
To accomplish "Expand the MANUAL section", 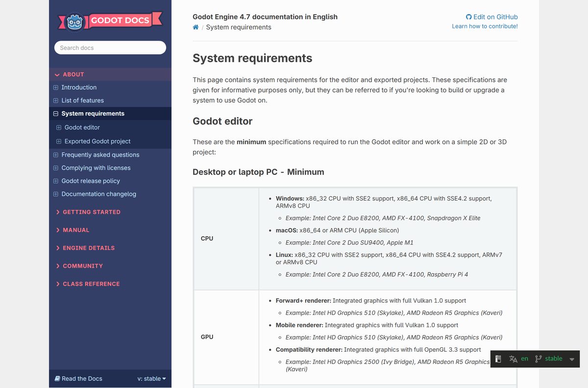I will point(73,230).
